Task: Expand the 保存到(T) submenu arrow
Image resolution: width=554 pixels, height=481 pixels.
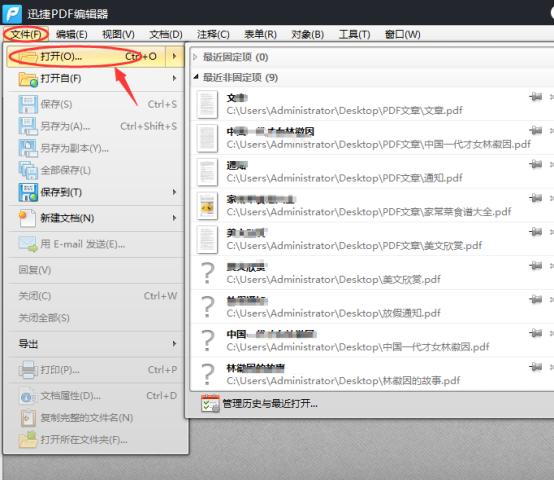Action: coord(174,192)
